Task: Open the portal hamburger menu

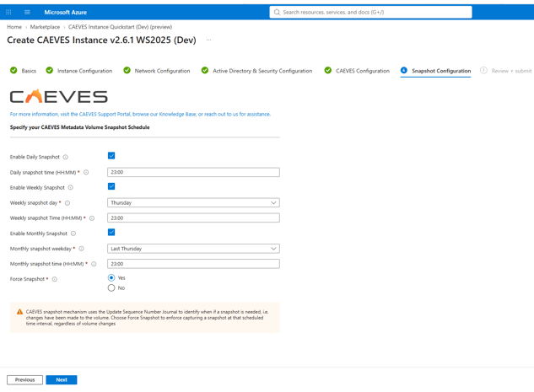Action: click(x=27, y=13)
